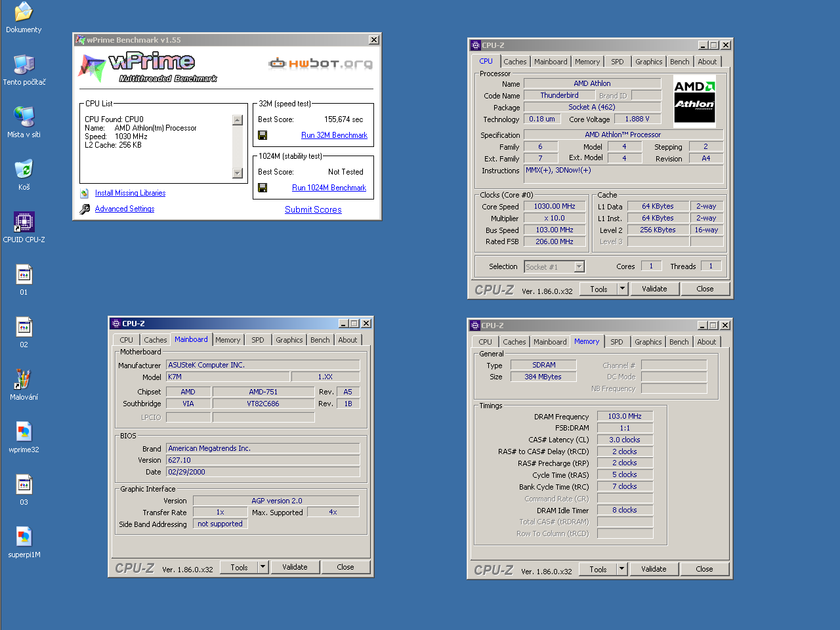Image resolution: width=840 pixels, height=630 pixels.
Task: Click the Mainboard CPU-Z window title icon
Action: tap(116, 324)
